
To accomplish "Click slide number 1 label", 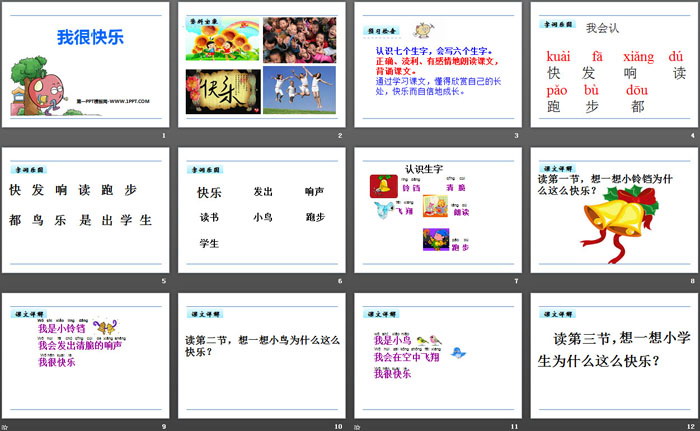I will pos(164,135).
